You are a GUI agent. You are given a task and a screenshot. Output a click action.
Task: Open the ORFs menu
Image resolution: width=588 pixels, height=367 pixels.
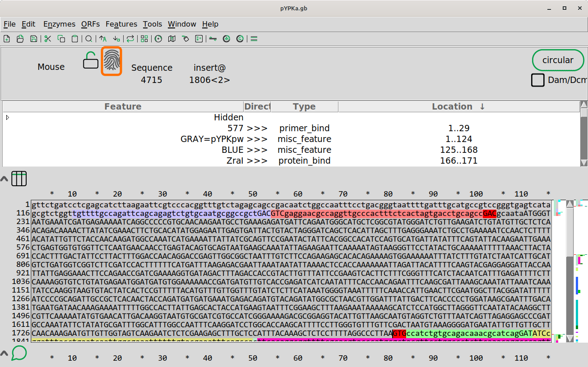(91, 24)
